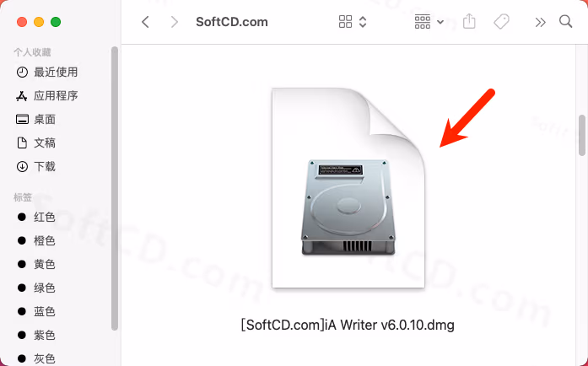Viewport: 588px width, 366px height.
Task: Open 应用程序 in the sidebar
Action: [47, 95]
